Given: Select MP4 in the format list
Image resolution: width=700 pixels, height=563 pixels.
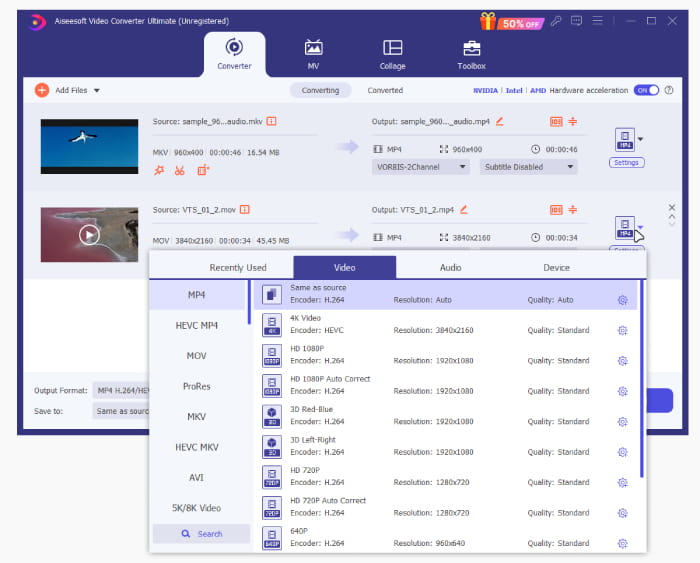Looking at the screenshot, I should click(x=196, y=295).
